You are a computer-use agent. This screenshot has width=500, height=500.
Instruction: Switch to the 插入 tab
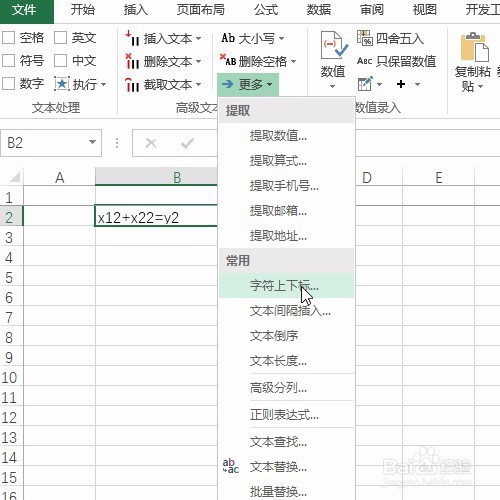pos(135,10)
